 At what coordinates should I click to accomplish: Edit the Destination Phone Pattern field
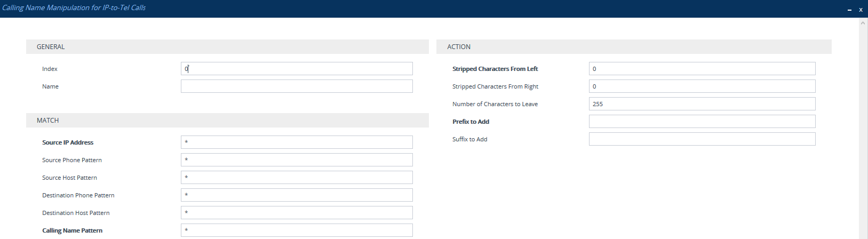point(297,195)
